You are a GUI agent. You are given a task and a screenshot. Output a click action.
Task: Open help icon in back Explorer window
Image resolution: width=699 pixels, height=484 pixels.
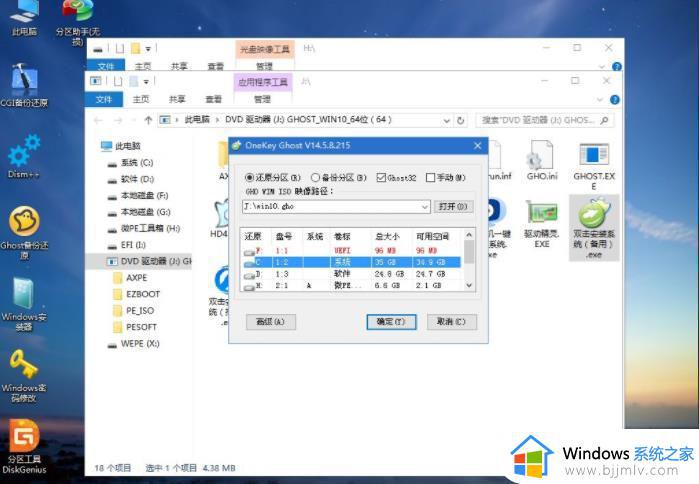(617, 66)
